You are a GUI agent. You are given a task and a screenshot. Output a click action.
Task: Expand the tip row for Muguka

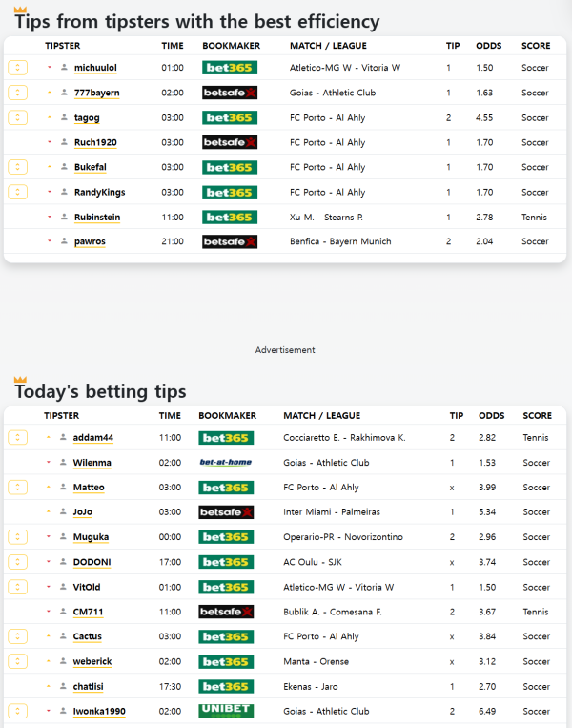tap(17, 537)
